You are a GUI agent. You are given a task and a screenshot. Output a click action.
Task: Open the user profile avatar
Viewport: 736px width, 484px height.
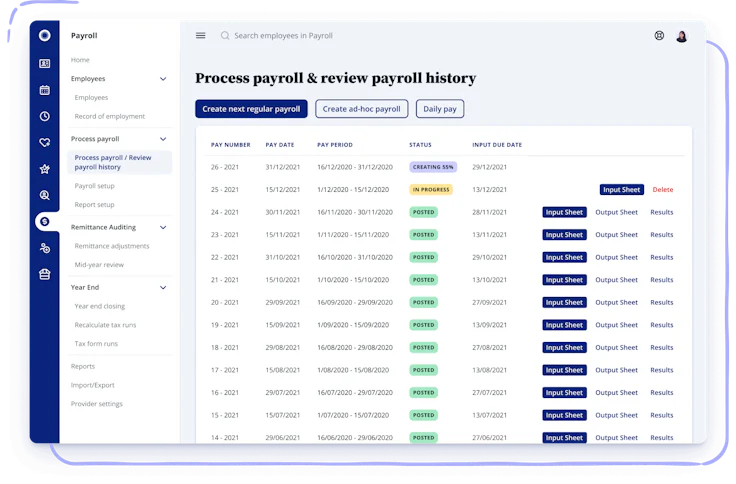point(682,36)
